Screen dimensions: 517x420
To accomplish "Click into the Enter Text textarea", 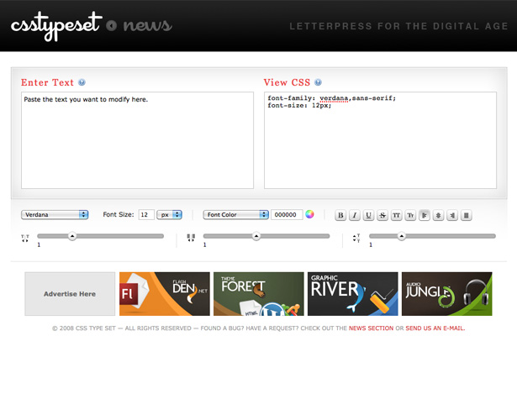I will point(138,140).
